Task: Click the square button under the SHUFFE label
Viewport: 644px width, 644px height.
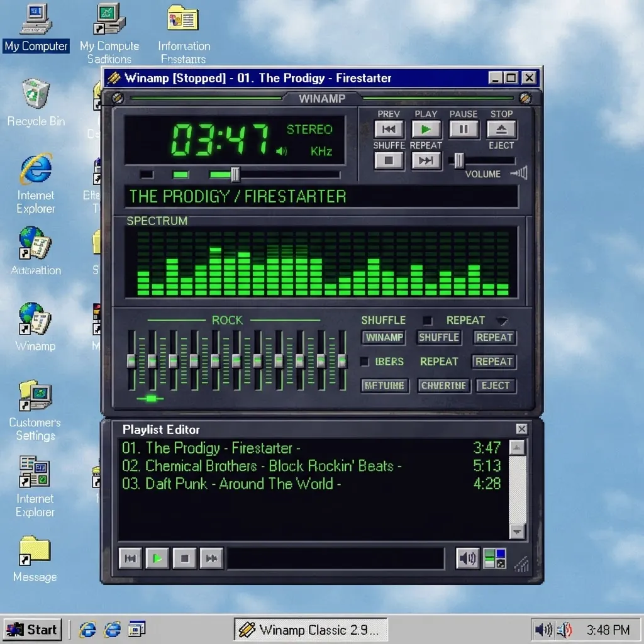Action: 389,160
